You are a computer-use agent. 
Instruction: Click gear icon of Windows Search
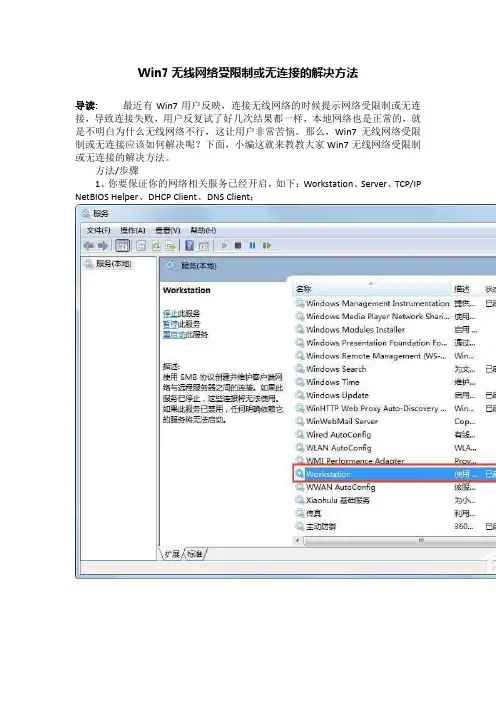299,369
